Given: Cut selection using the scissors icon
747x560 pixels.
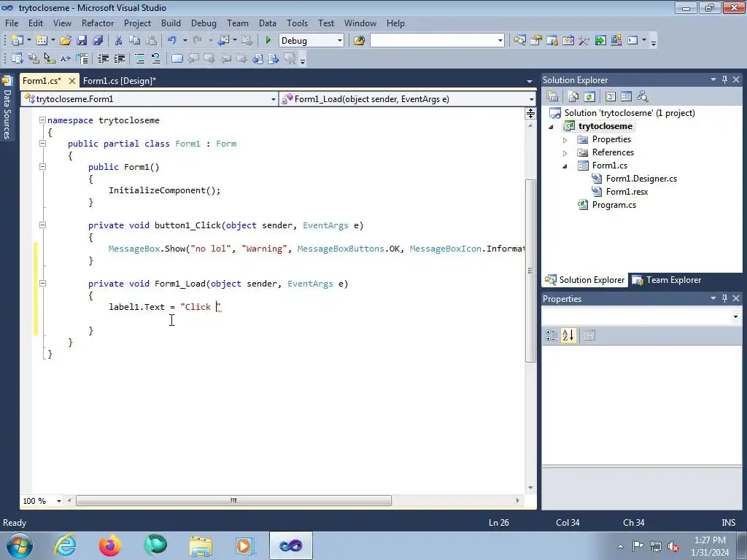Looking at the screenshot, I should pos(119,41).
